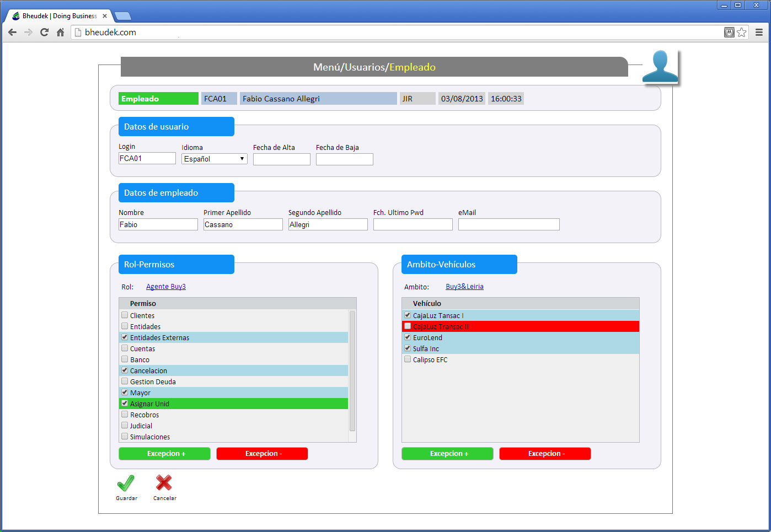Open the Agente Buy3 role link
Screen dimensions: 771x532
pos(166,287)
